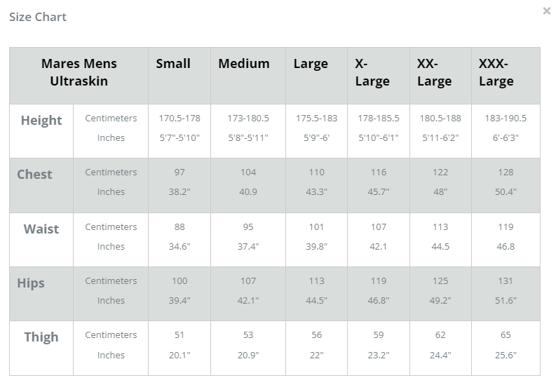Click the 24.4" thigh inches value

tap(440, 355)
